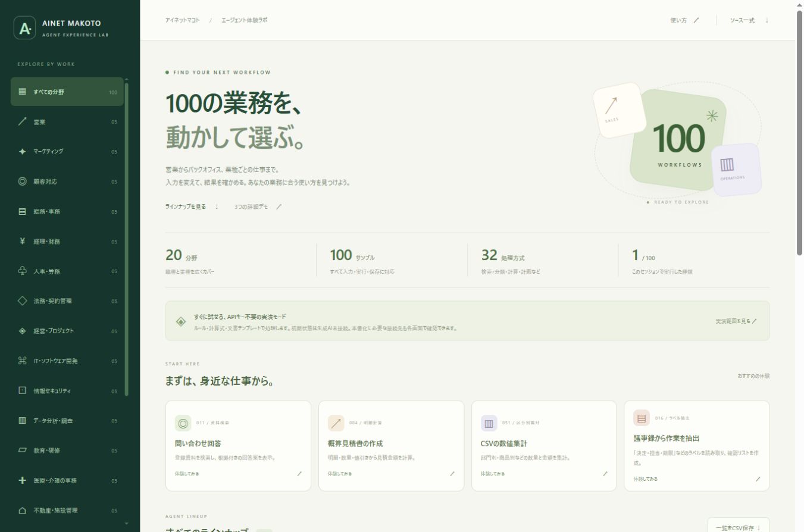Click the plus icon for 医療・介護の事務
This screenshot has width=804, height=532.
point(23,480)
